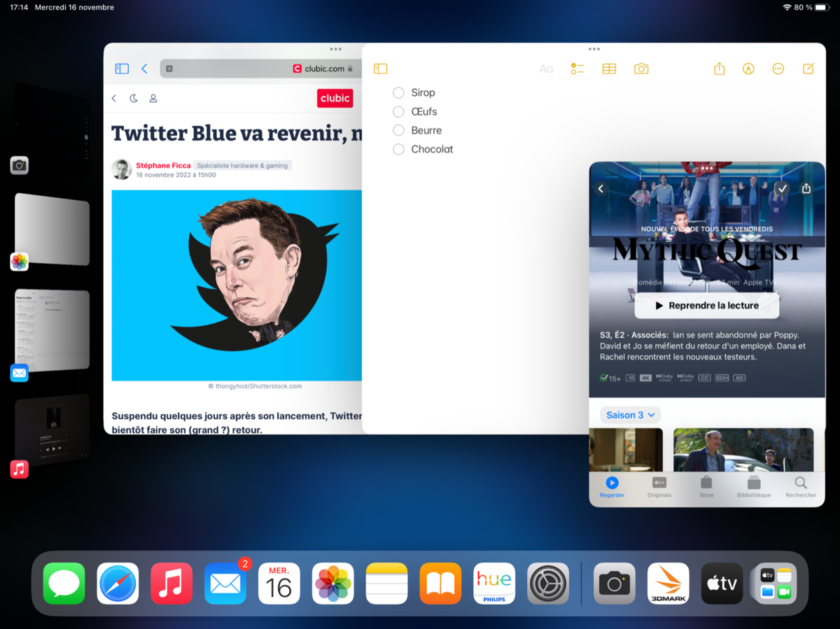Open multitasking dots of Safari window
This screenshot has width=840, height=629.
pos(336,49)
